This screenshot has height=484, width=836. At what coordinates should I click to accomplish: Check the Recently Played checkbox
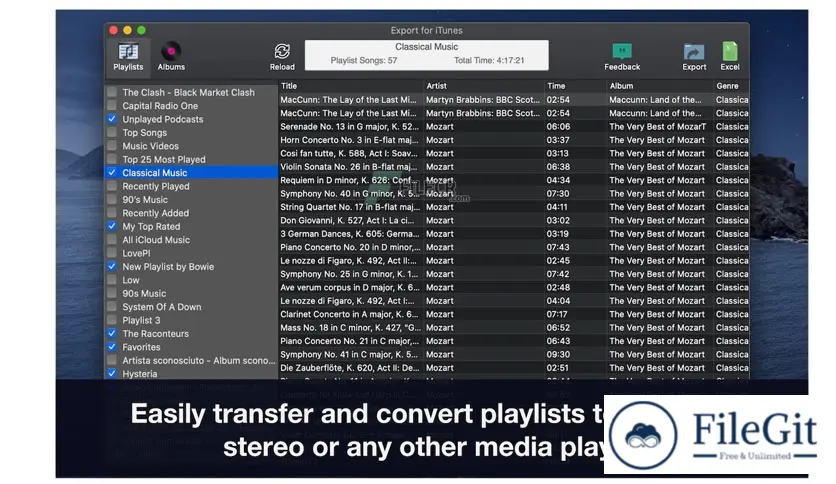tap(112, 186)
